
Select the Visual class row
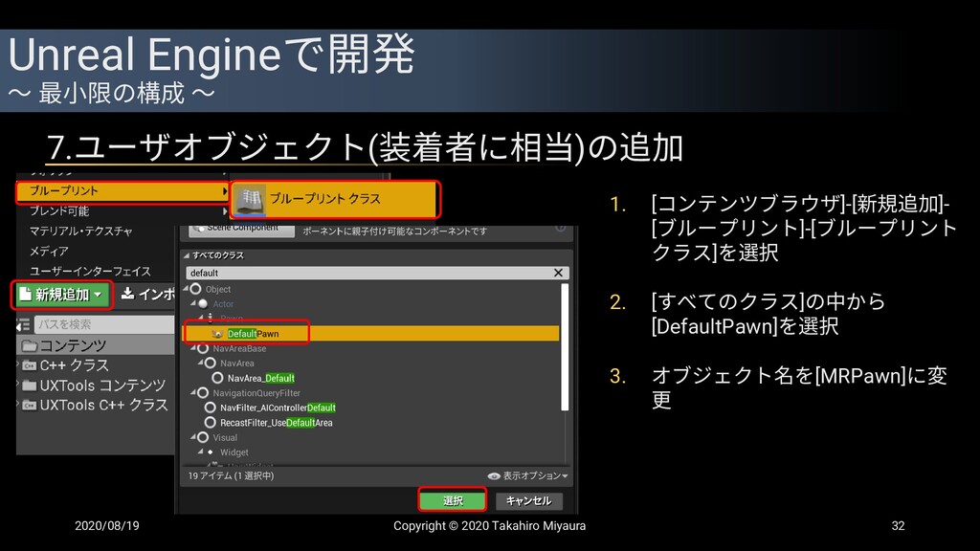click(x=372, y=438)
